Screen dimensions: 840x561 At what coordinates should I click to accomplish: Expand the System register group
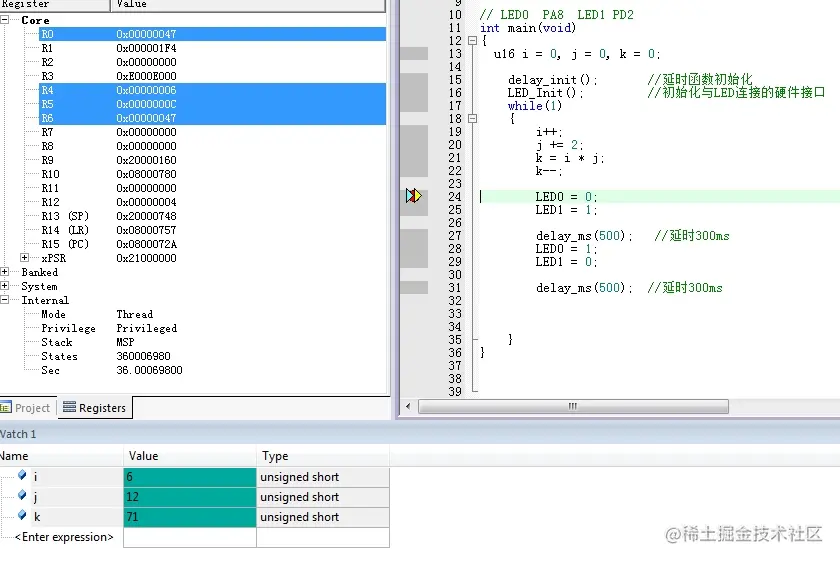[4, 286]
